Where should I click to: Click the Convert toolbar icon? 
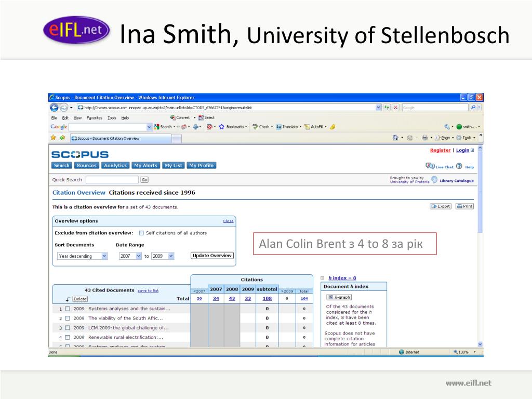pos(173,117)
